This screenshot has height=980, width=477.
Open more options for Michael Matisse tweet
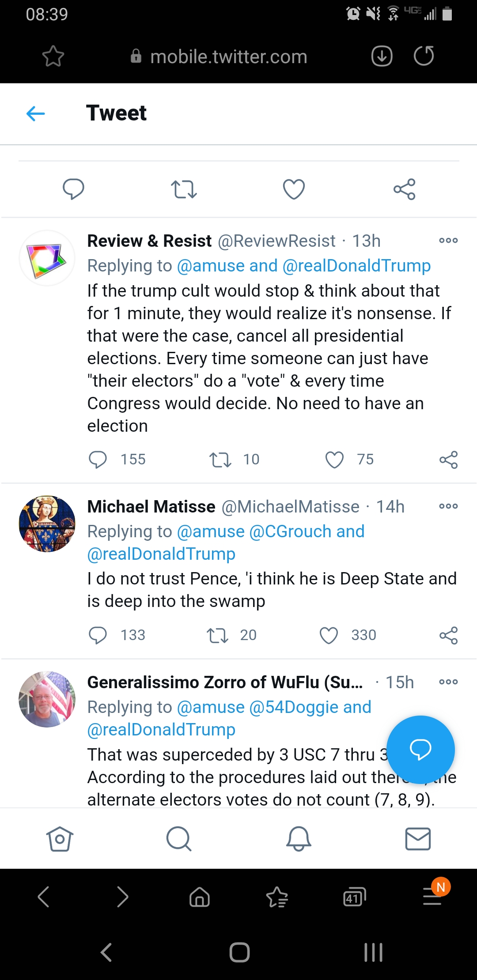pyautogui.click(x=448, y=506)
